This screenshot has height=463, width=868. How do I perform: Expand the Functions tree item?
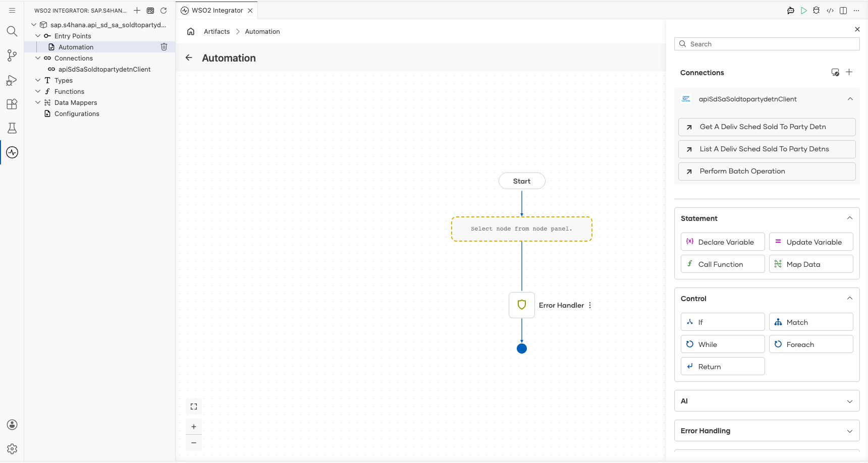point(38,91)
